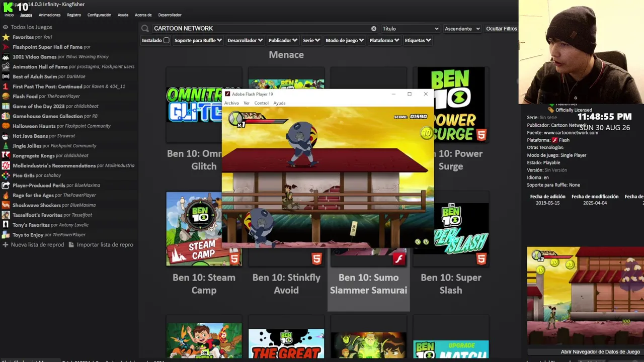
Task: Click the Game of the Day 2023 playlist icon
Action: (x=6, y=106)
